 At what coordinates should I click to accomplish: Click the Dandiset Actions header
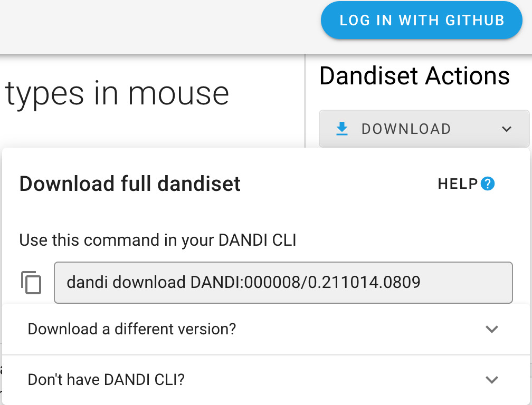(413, 76)
